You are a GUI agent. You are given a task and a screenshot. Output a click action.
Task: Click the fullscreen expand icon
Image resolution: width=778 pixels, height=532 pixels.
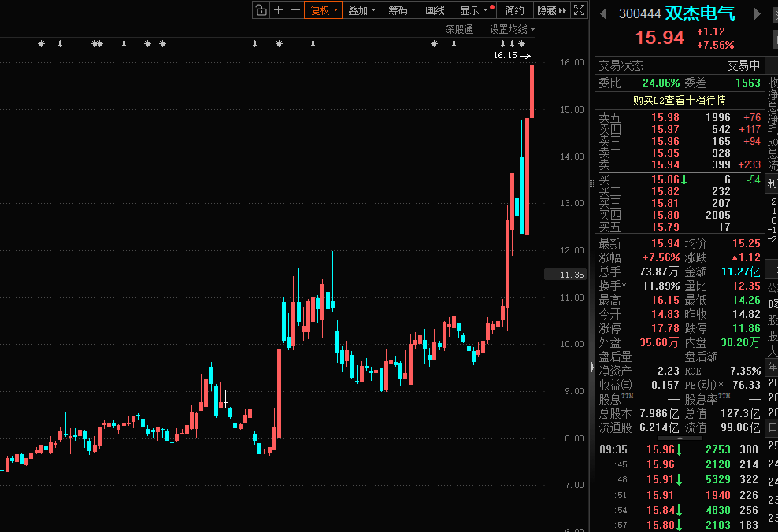[580, 9]
